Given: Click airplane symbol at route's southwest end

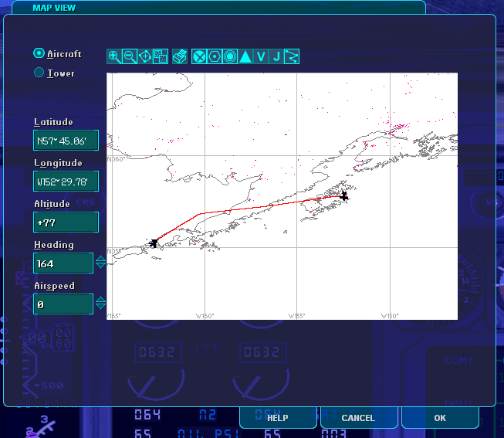Looking at the screenshot, I should 154,243.
